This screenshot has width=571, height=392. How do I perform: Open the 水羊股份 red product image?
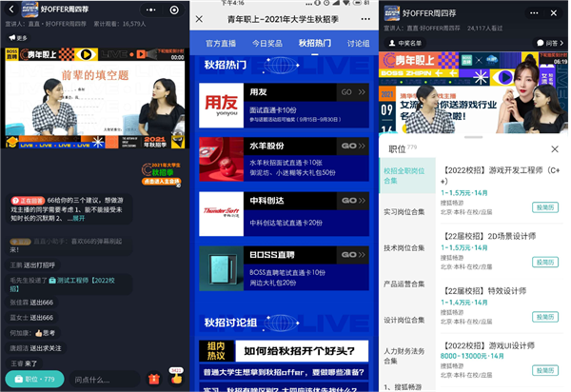(x=222, y=160)
